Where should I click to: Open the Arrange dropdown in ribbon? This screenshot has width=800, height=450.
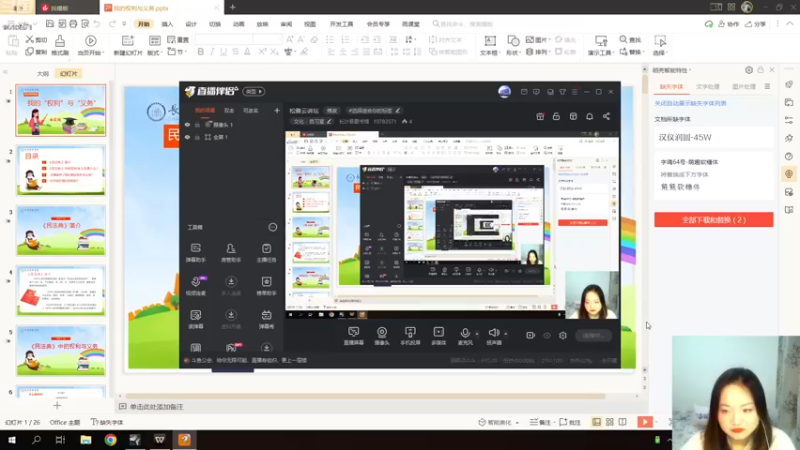pos(538,52)
